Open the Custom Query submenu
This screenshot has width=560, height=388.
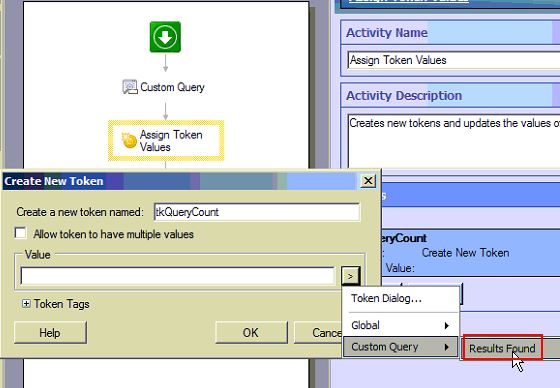[401, 347]
